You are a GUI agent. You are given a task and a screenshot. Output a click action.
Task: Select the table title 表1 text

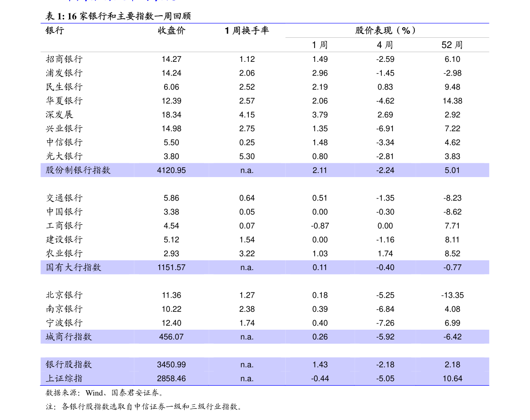(x=118, y=16)
